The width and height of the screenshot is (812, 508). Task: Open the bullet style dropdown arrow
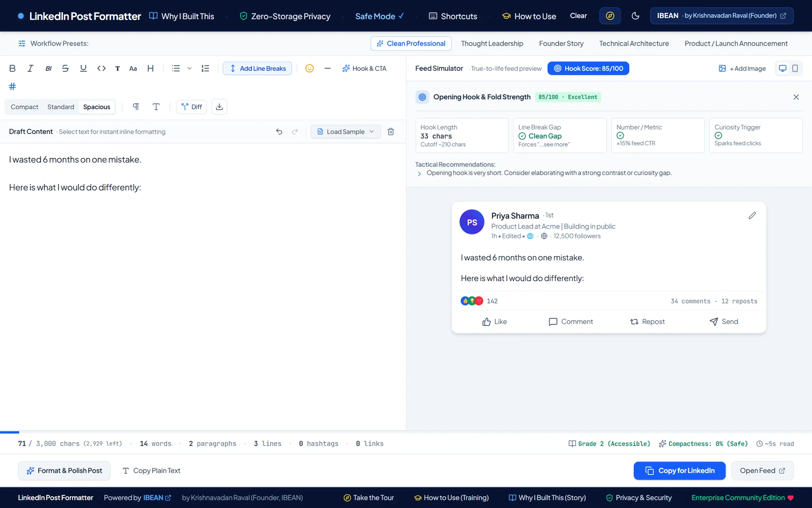(189, 69)
